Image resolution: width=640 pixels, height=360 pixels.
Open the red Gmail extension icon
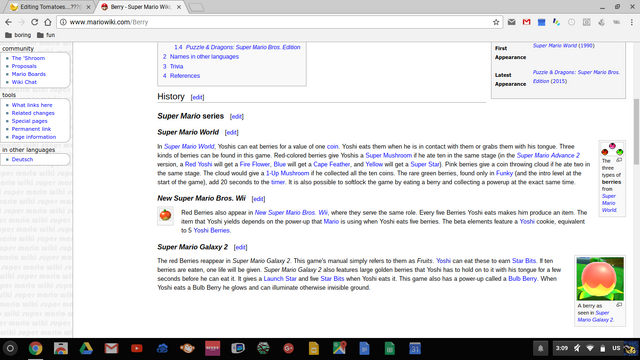tap(527, 22)
